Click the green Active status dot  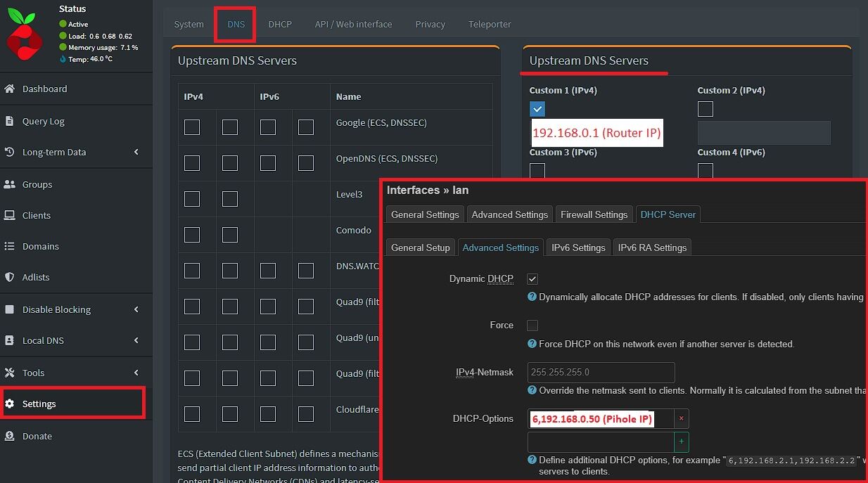pyautogui.click(x=63, y=24)
